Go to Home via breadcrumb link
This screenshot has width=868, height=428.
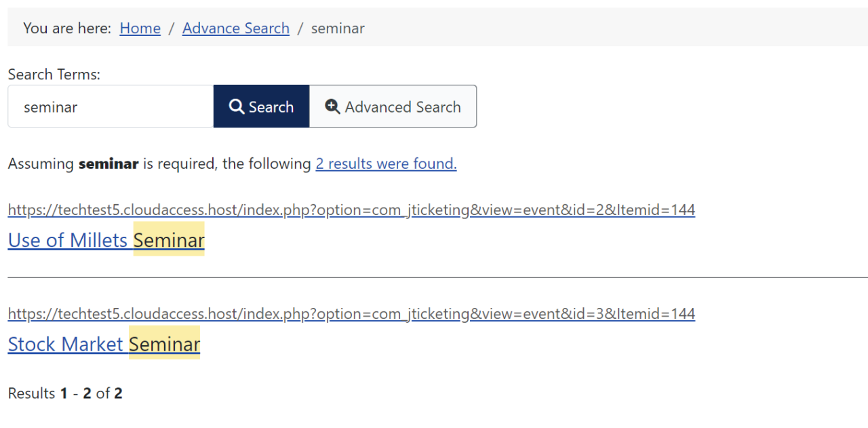pos(140,28)
